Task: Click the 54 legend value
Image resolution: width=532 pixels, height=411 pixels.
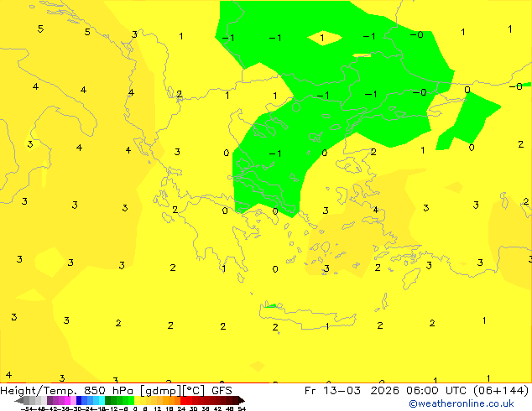Action: pyautogui.click(x=243, y=408)
